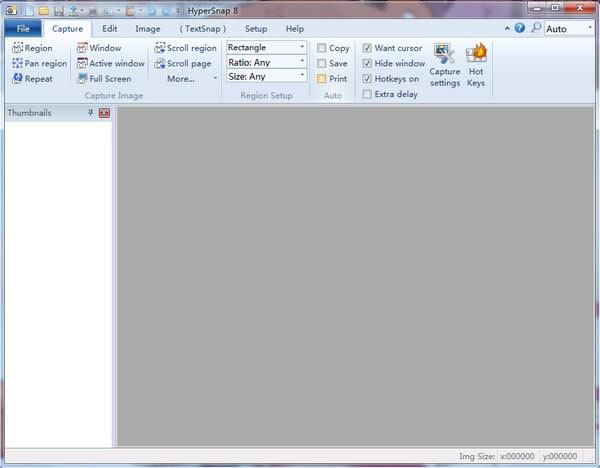Click the y:000000 status bar value

(x=559, y=456)
